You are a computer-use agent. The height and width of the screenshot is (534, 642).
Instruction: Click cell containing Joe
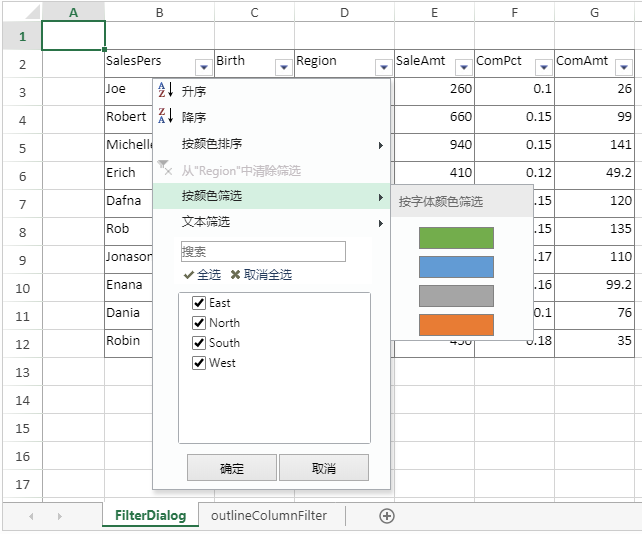[x=129, y=91]
